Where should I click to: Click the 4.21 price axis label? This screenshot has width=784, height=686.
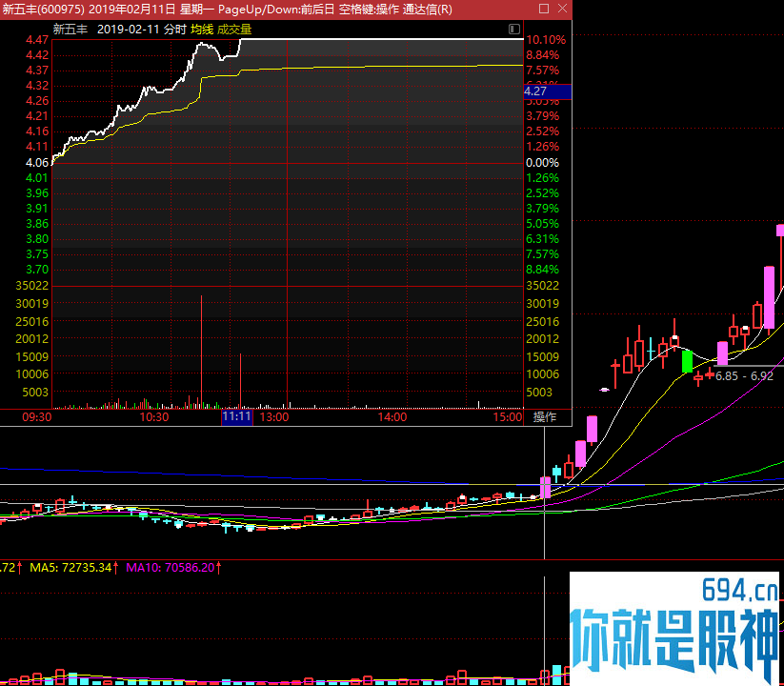click(x=37, y=116)
